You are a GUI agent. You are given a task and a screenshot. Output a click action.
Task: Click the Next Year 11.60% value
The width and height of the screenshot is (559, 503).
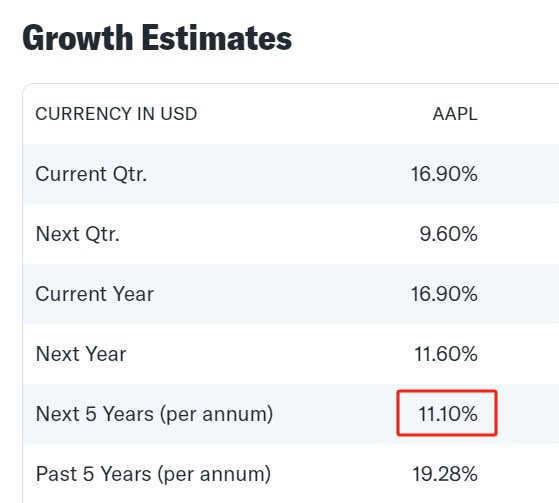click(x=446, y=354)
